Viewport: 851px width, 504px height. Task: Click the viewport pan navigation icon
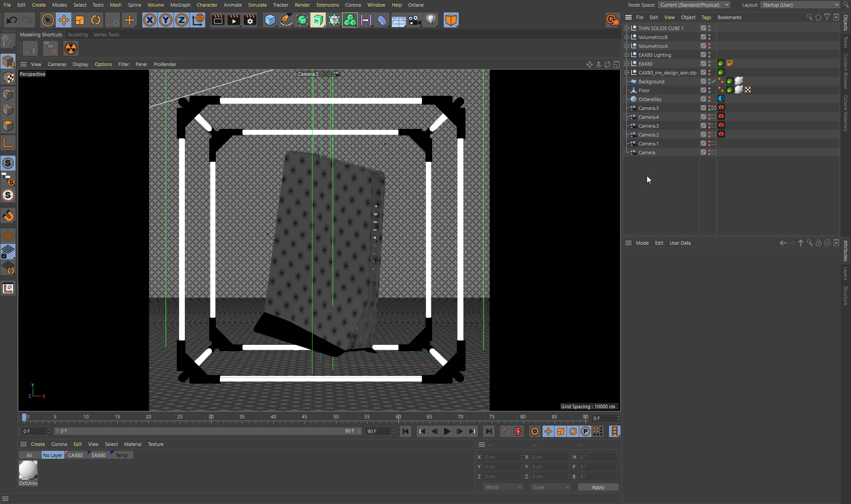[589, 65]
